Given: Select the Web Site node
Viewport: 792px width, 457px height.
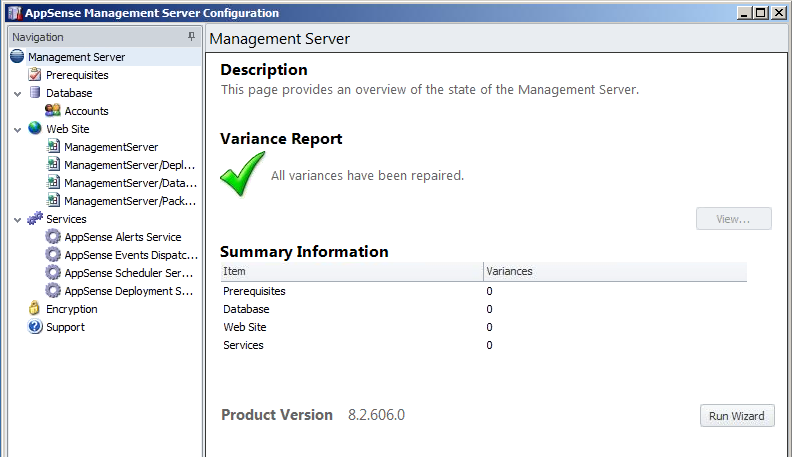Looking at the screenshot, I should [x=68, y=129].
